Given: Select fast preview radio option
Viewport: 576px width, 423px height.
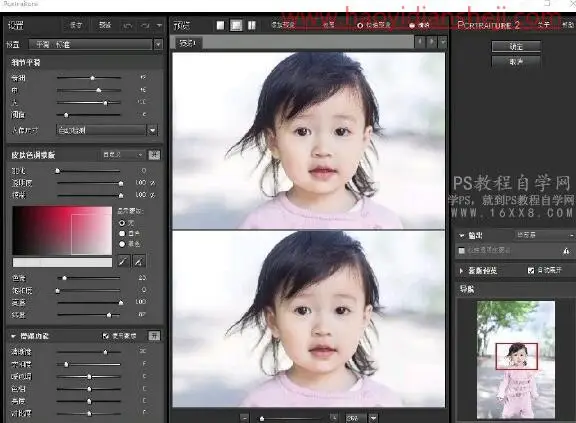Looking at the screenshot, I should pyautogui.click(x=360, y=25).
